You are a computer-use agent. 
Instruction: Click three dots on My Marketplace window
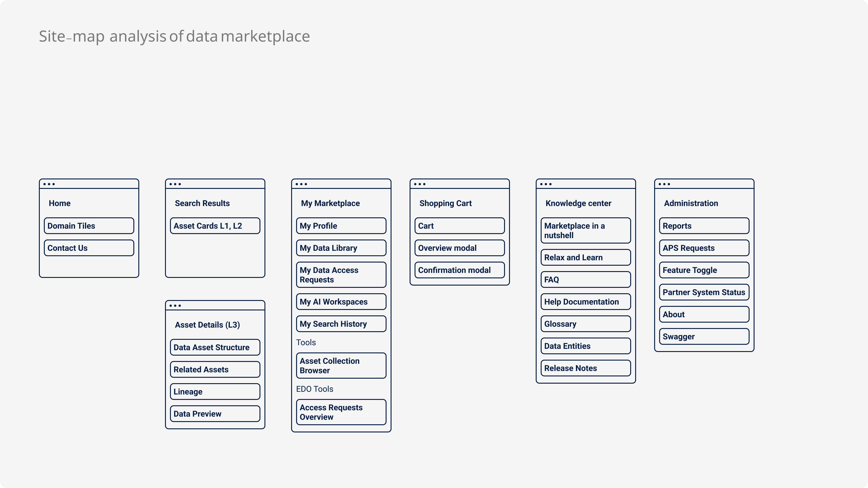coord(301,184)
